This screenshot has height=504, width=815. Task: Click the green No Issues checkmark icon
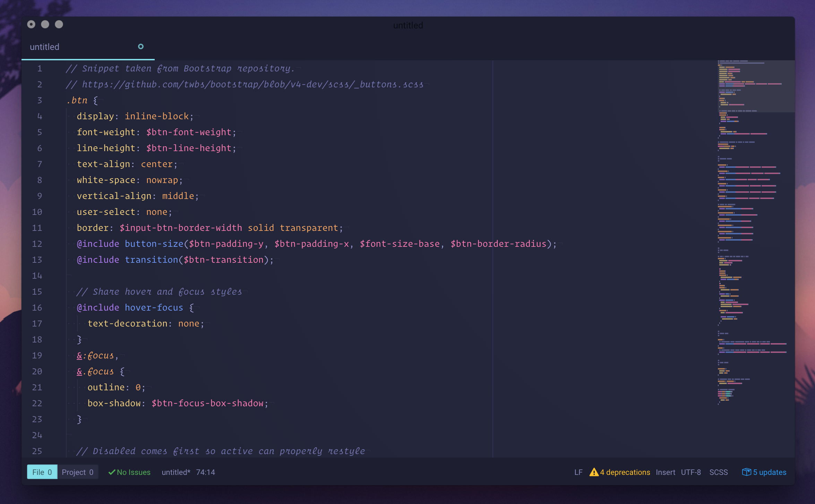[x=112, y=472]
